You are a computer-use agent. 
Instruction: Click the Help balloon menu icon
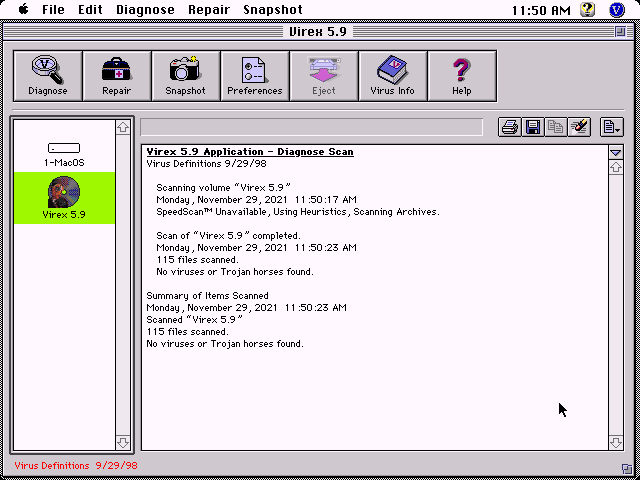587,9
